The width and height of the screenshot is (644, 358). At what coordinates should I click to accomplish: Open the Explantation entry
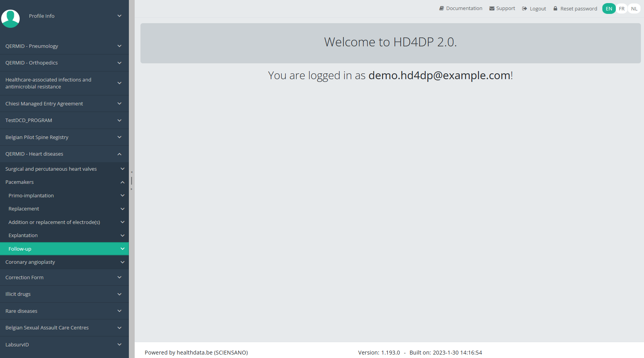click(x=23, y=235)
